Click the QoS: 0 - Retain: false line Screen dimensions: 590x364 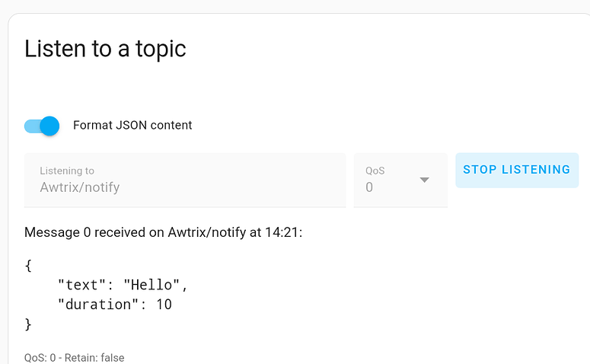tap(74, 357)
